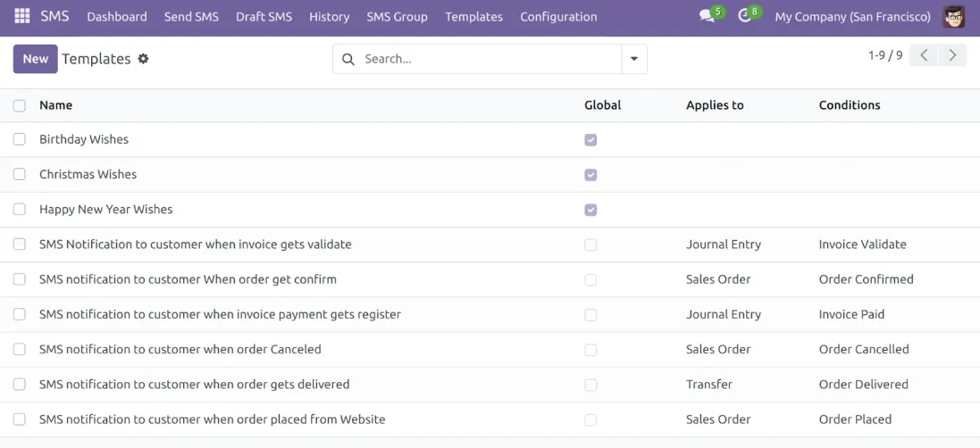
Task: Open the Christmas Wishes template
Action: 88,174
